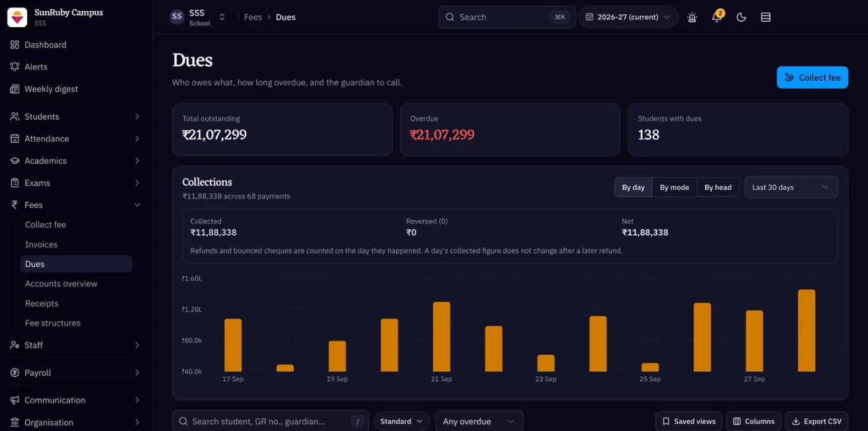Open Dues in the sidebar

(76, 264)
